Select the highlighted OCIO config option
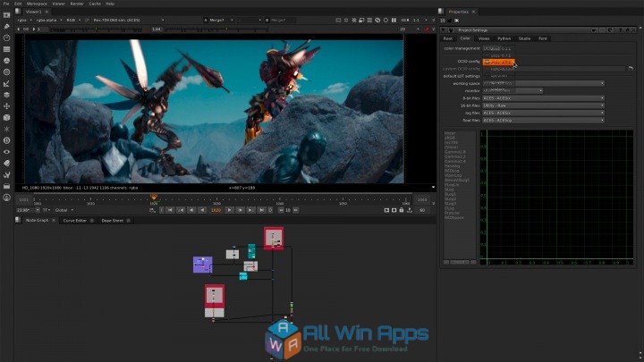The width and height of the screenshot is (644, 362). 498,62
